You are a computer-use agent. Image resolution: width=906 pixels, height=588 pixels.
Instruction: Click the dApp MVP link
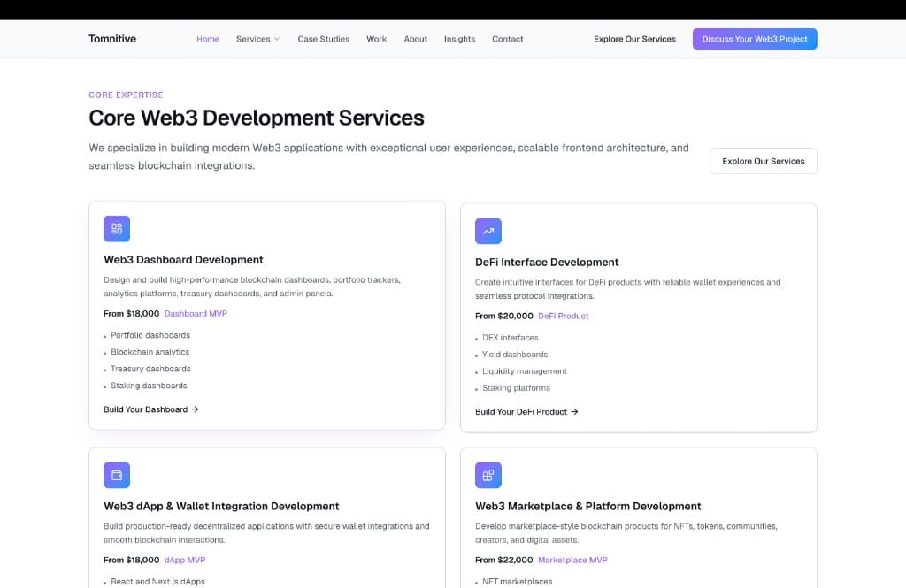[185, 561]
